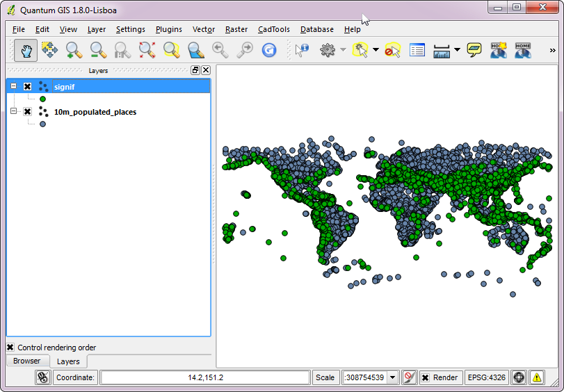The width and height of the screenshot is (564, 392).
Task: Select Pan Map to Selection tool
Action: click(x=49, y=50)
